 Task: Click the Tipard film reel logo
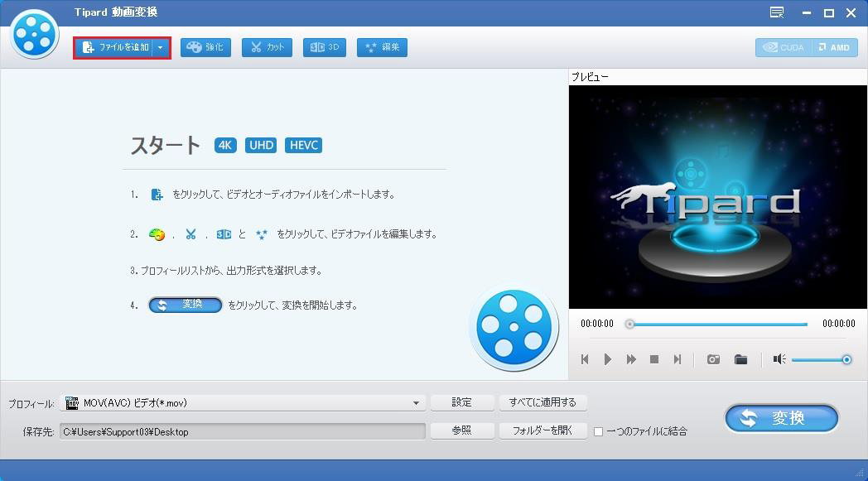click(34, 34)
